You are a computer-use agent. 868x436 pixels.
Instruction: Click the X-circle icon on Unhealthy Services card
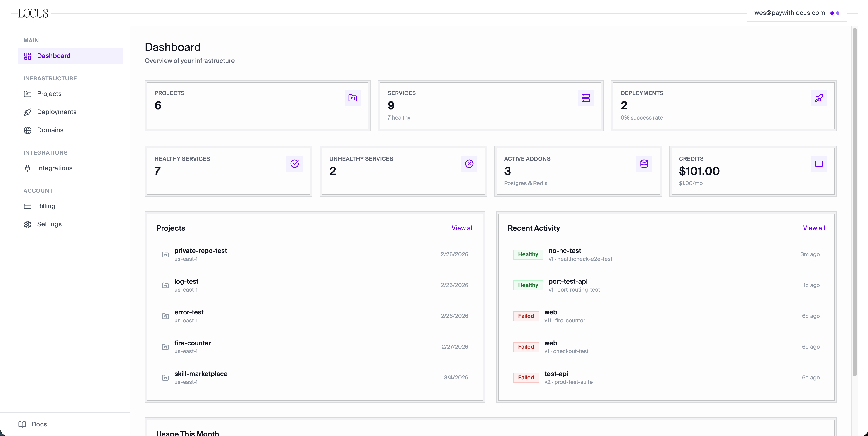[469, 163]
